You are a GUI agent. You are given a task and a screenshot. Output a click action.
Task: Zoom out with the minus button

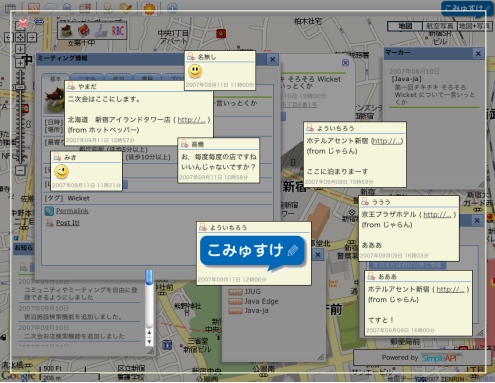coord(20,170)
